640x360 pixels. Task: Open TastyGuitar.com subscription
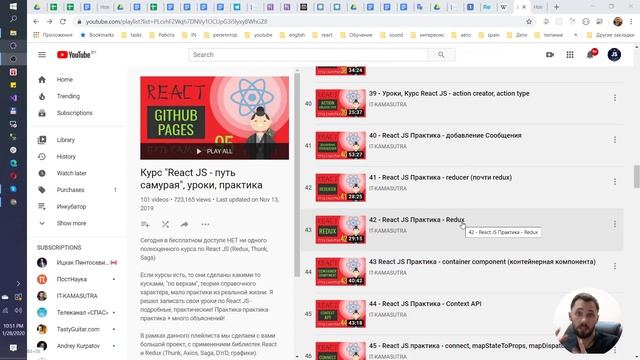(78, 329)
